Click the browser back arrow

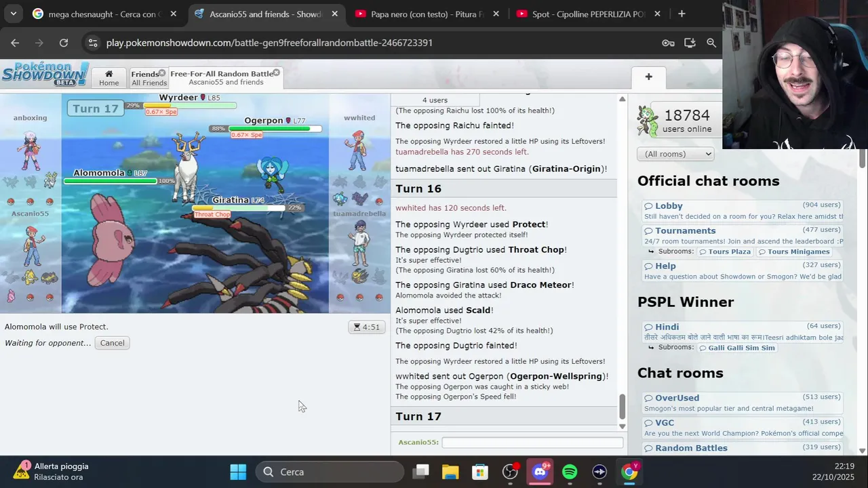coord(15,43)
